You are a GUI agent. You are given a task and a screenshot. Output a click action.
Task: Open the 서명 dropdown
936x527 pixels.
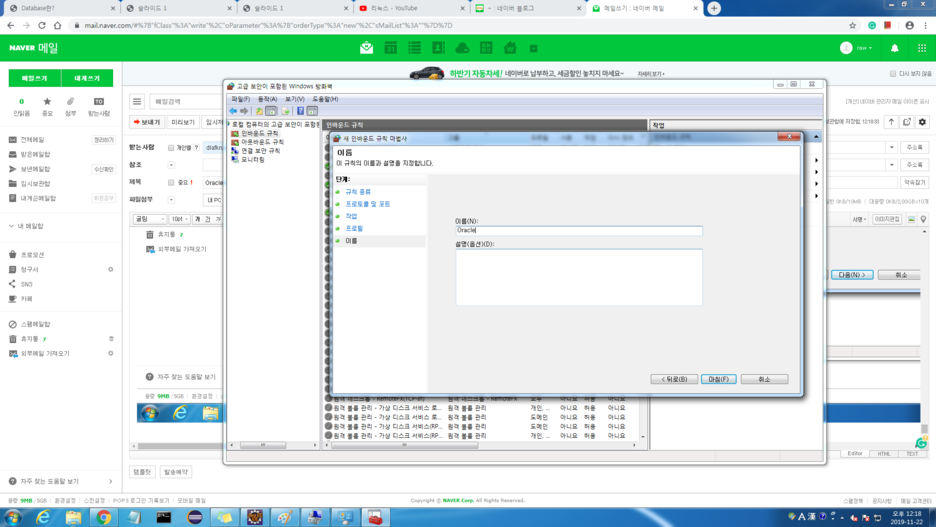coord(859,220)
